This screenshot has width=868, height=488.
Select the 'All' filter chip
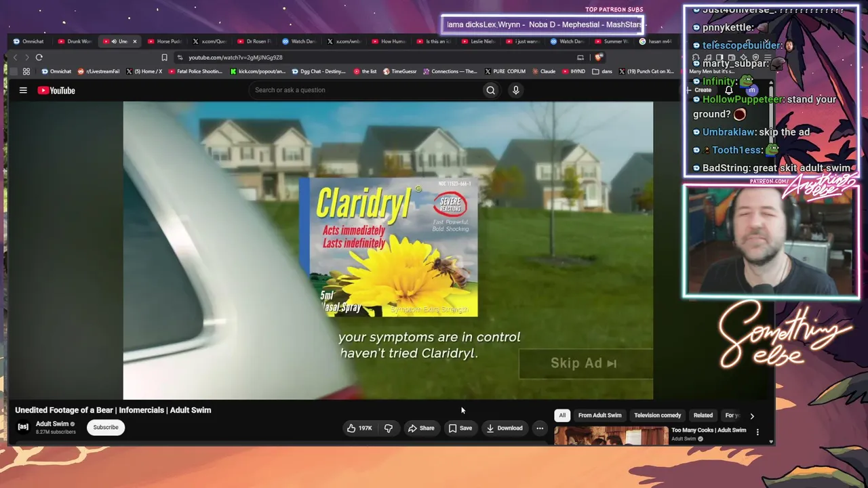pyautogui.click(x=562, y=415)
